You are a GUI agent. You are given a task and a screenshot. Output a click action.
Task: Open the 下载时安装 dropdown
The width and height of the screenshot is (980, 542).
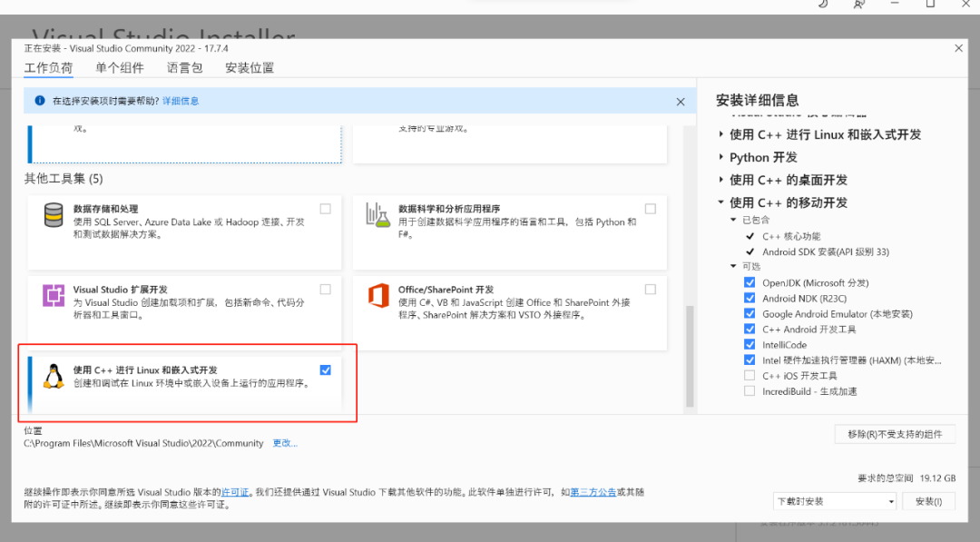835,501
